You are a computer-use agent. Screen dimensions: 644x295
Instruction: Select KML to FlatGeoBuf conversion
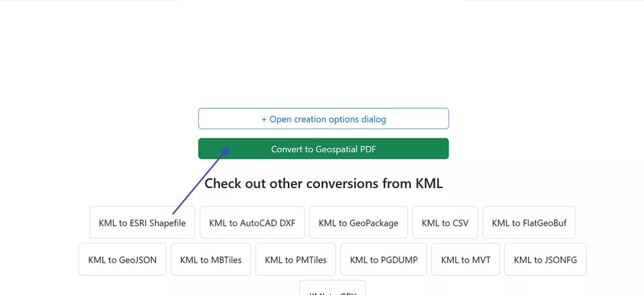pos(529,222)
